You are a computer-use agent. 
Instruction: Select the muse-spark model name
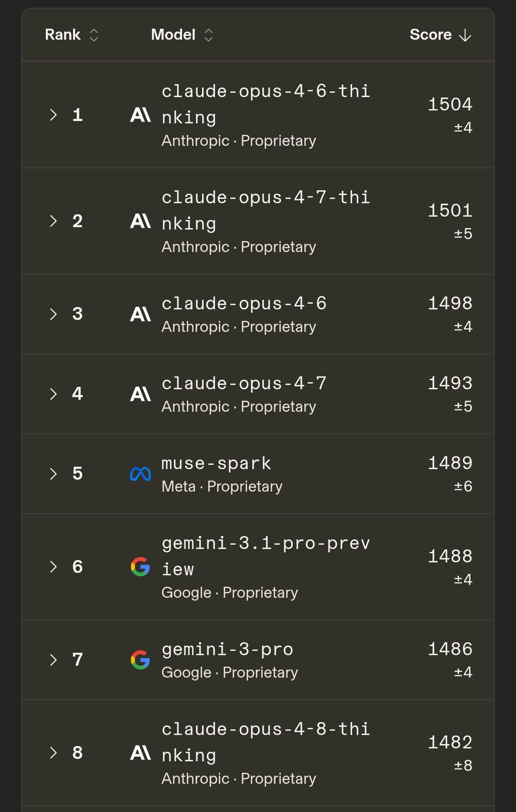(216, 463)
